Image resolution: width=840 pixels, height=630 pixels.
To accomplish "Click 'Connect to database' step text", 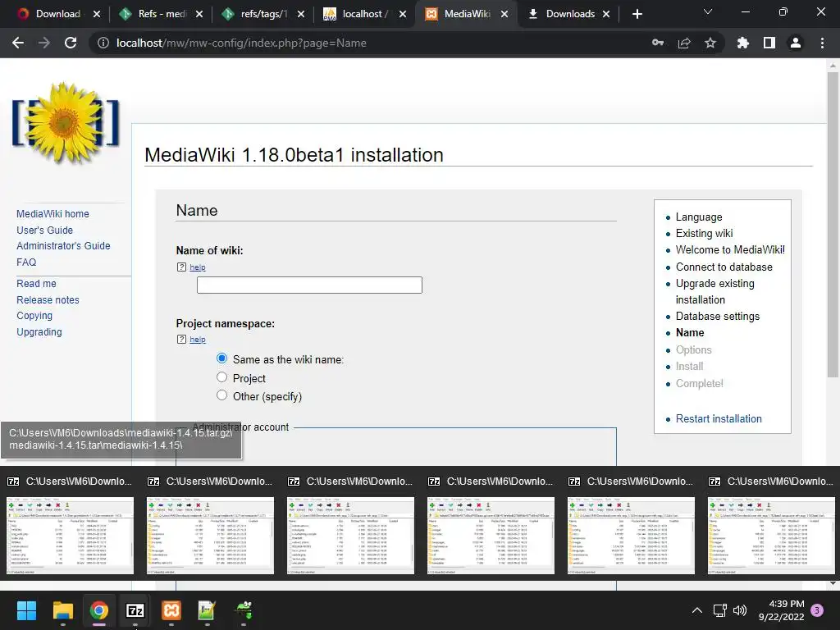I will [724, 267].
